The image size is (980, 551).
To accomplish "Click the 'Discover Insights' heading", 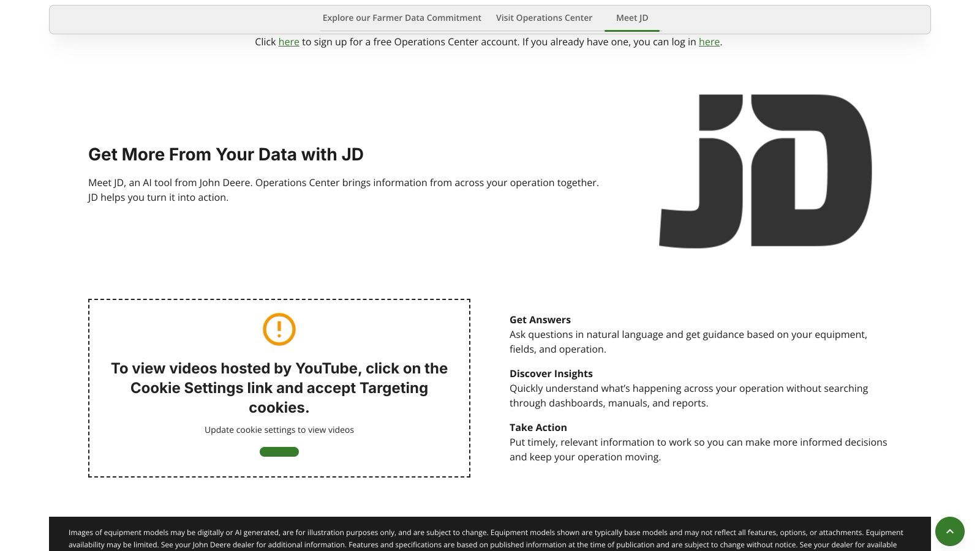I will pos(551,373).
